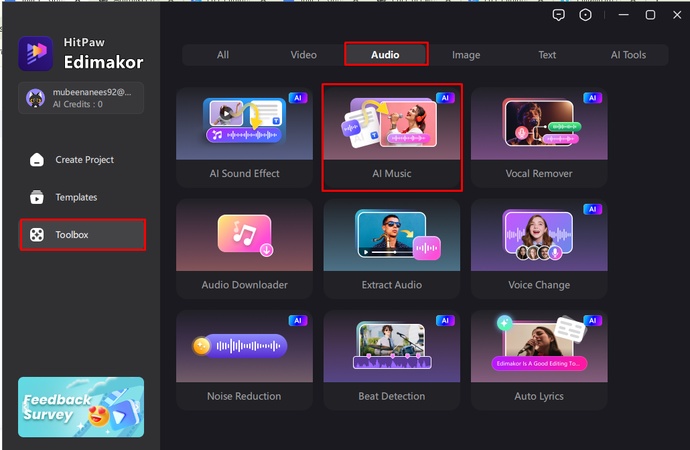
Task: Switch to the Video tab
Action: coord(303,55)
